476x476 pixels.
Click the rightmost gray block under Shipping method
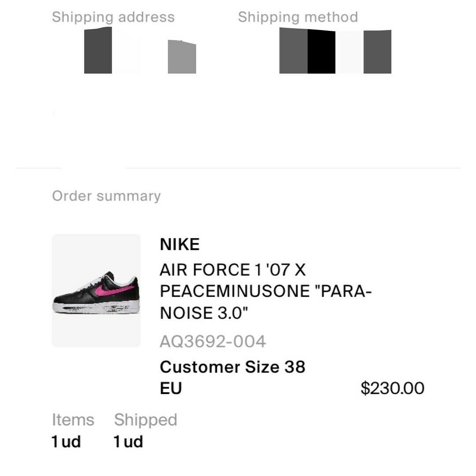point(377,52)
